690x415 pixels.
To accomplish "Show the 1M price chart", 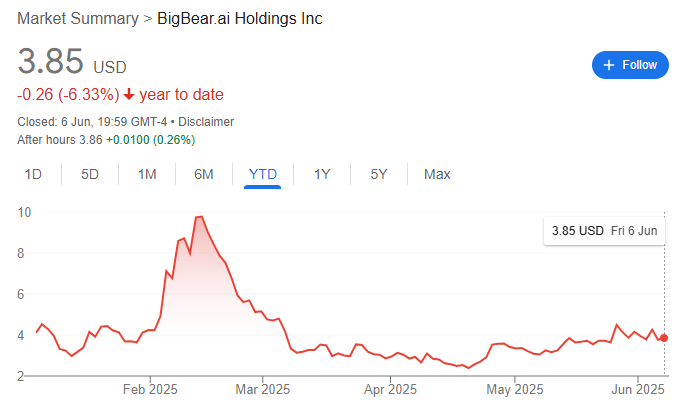I will (x=147, y=174).
